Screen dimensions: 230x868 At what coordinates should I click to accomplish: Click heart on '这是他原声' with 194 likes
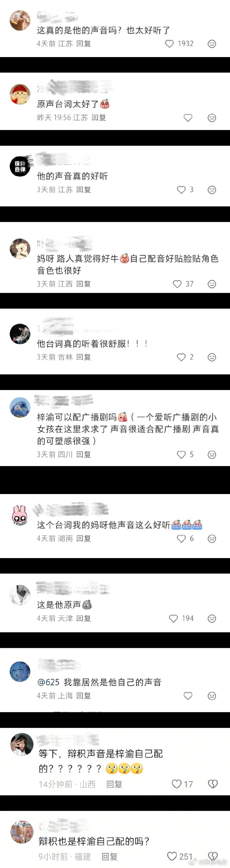click(x=173, y=618)
